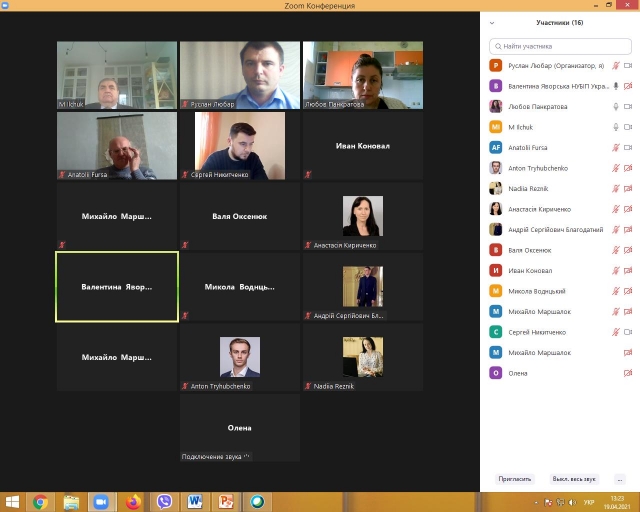Screen dimensions: 640x512
Task: Click Валя Оксенюк tile in gallery
Action: coord(240,216)
